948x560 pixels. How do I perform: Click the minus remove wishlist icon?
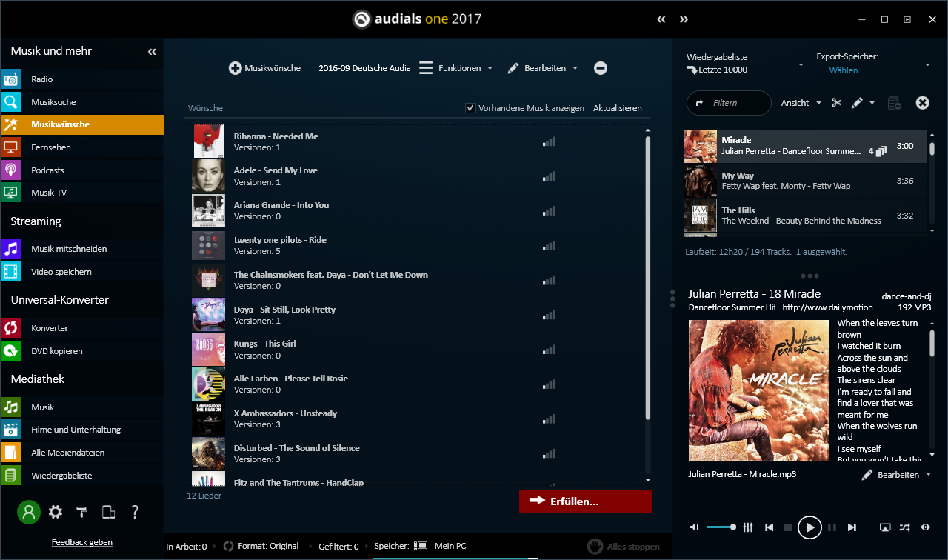(601, 68)
